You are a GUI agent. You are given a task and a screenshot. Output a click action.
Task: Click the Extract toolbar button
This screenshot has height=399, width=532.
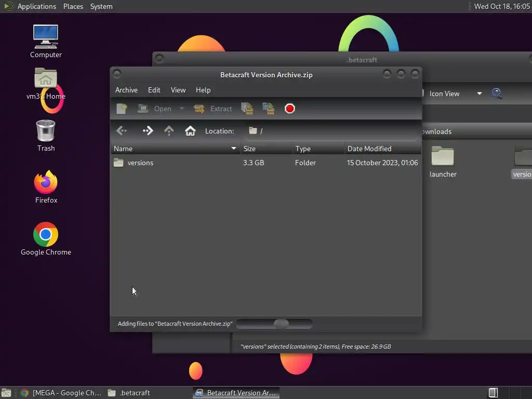click(x=213, y=109)
